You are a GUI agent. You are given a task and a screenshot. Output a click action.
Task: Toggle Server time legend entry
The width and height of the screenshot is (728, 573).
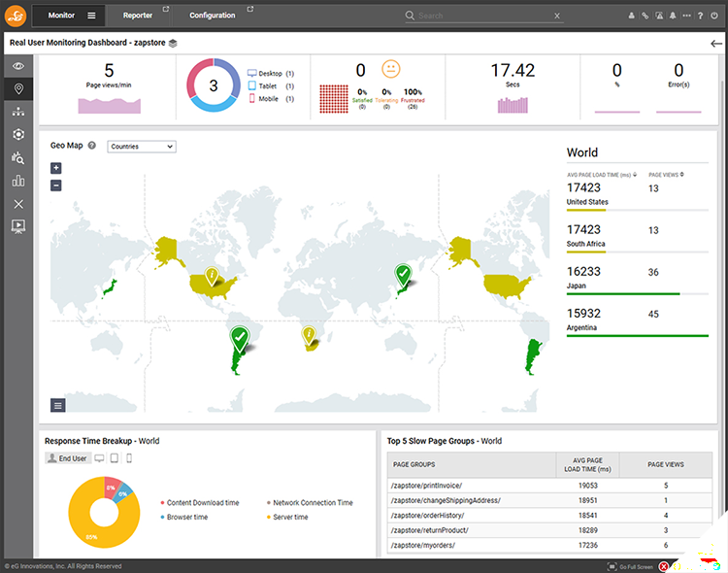coord(287,518)
